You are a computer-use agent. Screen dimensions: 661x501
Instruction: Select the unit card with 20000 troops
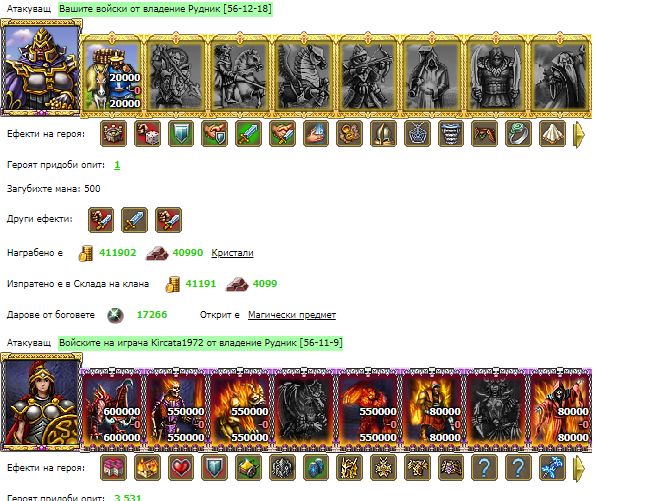[113, 74]
